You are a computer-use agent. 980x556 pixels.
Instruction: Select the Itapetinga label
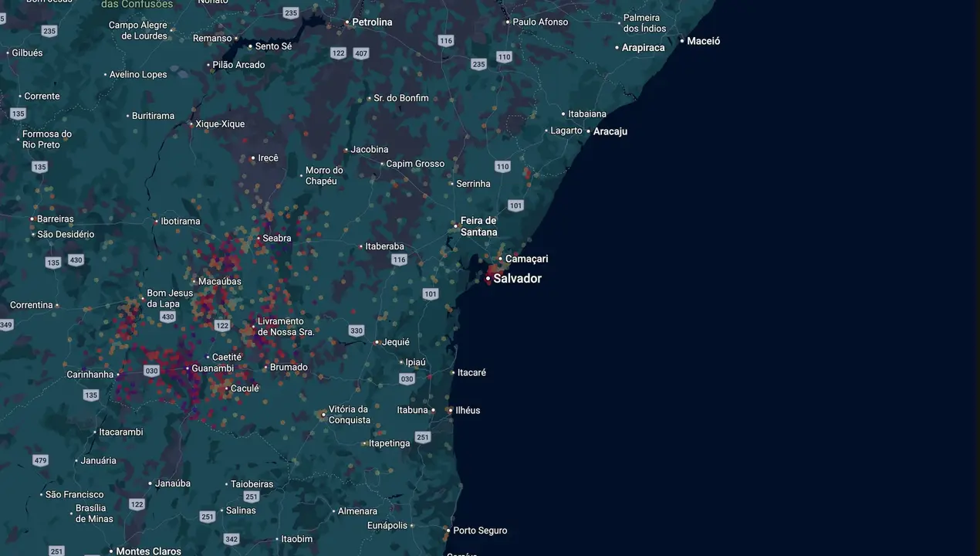389,444
